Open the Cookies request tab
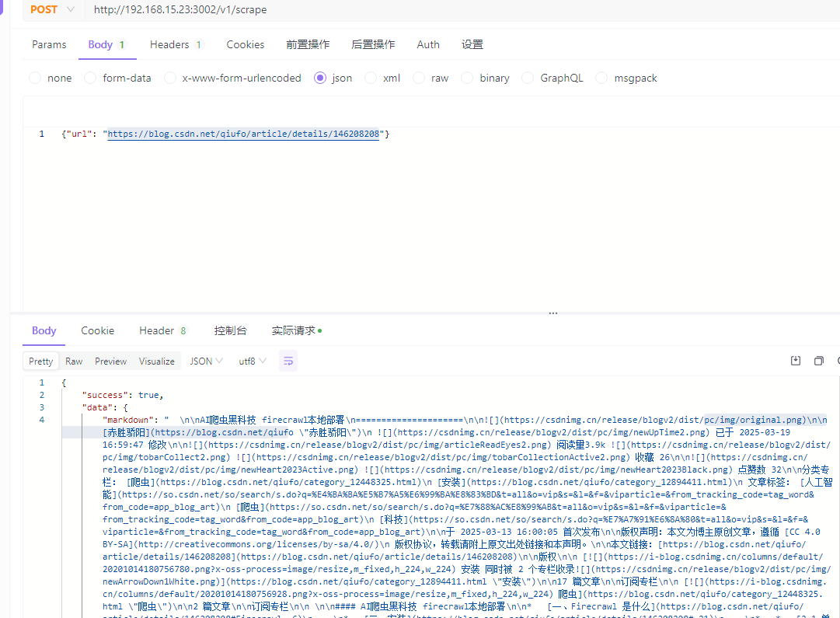Image resolution: width=840 pixels, height=618 pixels. (246, 44)
